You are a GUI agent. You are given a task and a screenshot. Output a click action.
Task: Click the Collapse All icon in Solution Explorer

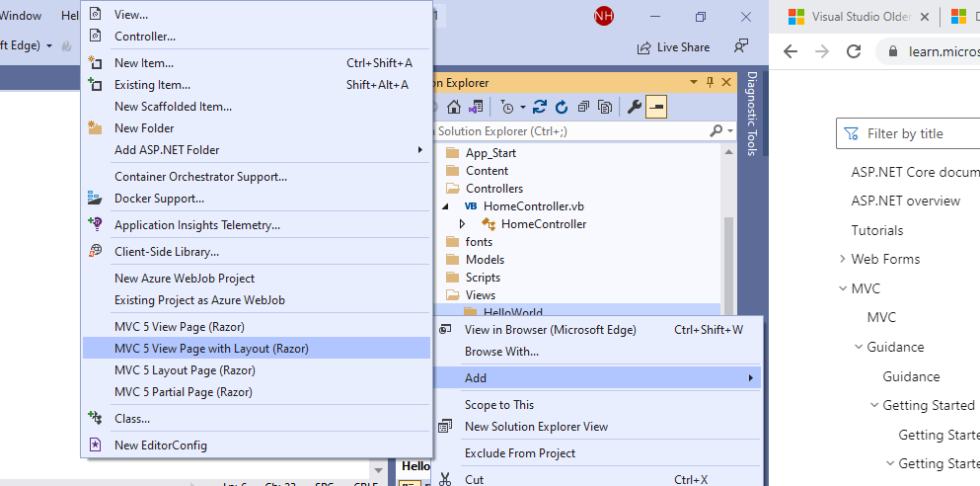pos(583,107)
